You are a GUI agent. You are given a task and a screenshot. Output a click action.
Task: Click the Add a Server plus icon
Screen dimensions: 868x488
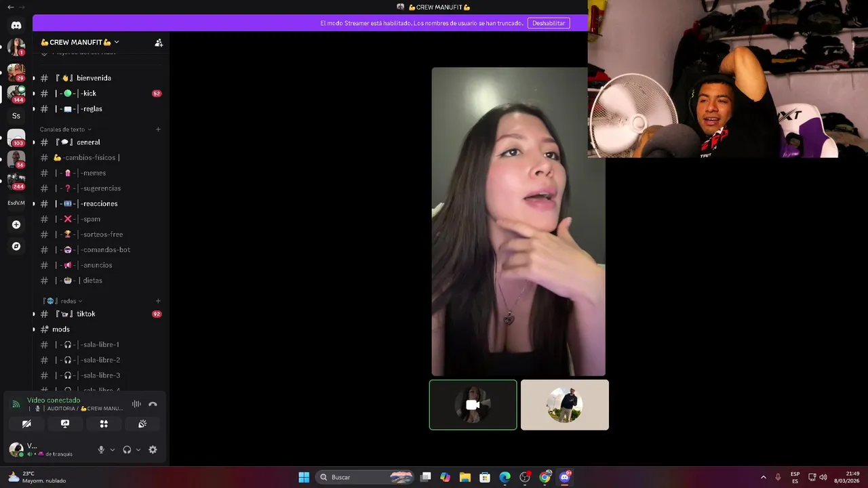pos(16,224)
